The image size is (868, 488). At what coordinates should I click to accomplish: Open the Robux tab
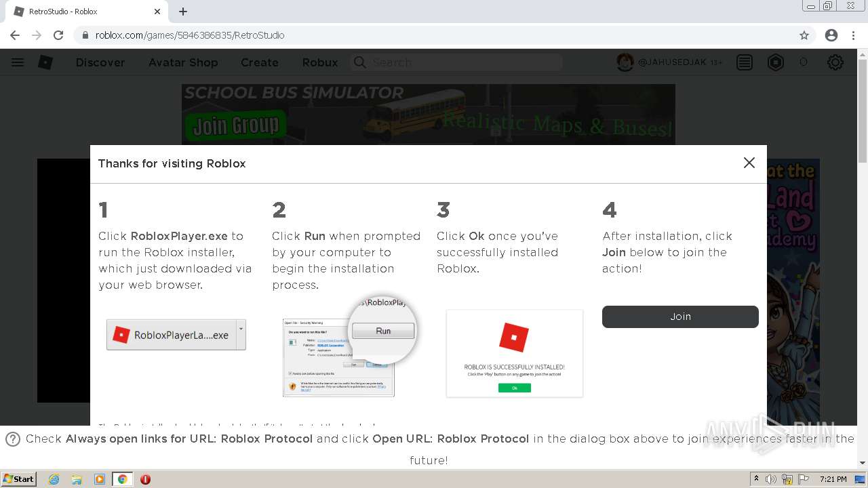pos(320,62)
